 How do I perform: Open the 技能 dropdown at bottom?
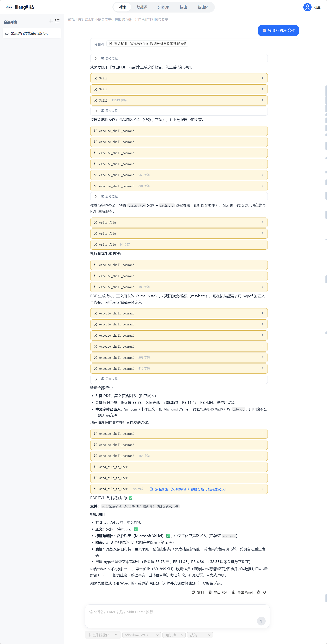pos(200,635)
